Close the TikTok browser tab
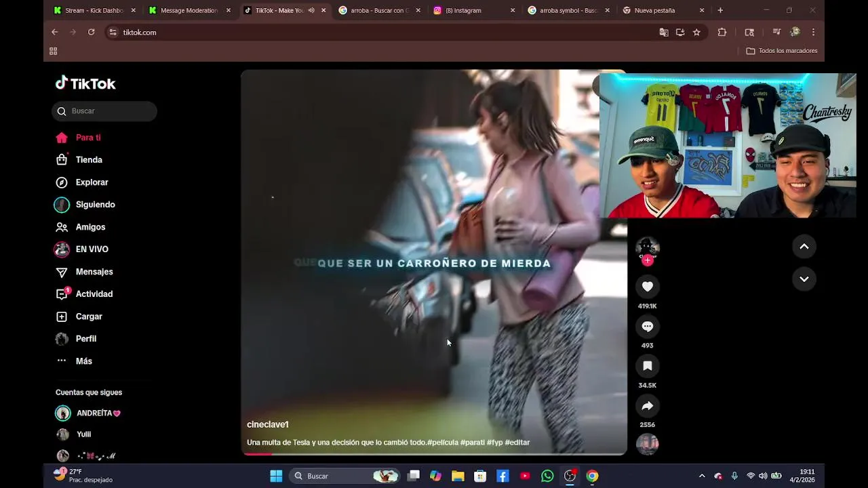Image resolution: width=868 pixels, height=488 pixels. (323, 10)
